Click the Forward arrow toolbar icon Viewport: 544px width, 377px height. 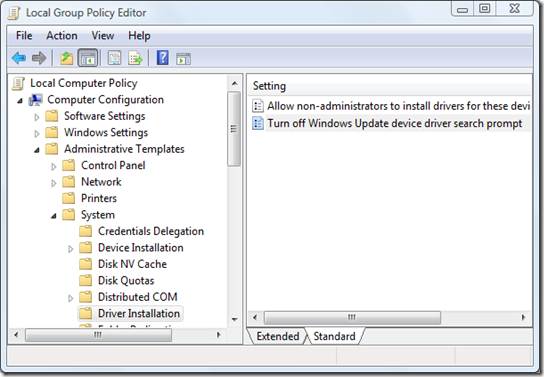pyautogui.click(x=39, y=58)
